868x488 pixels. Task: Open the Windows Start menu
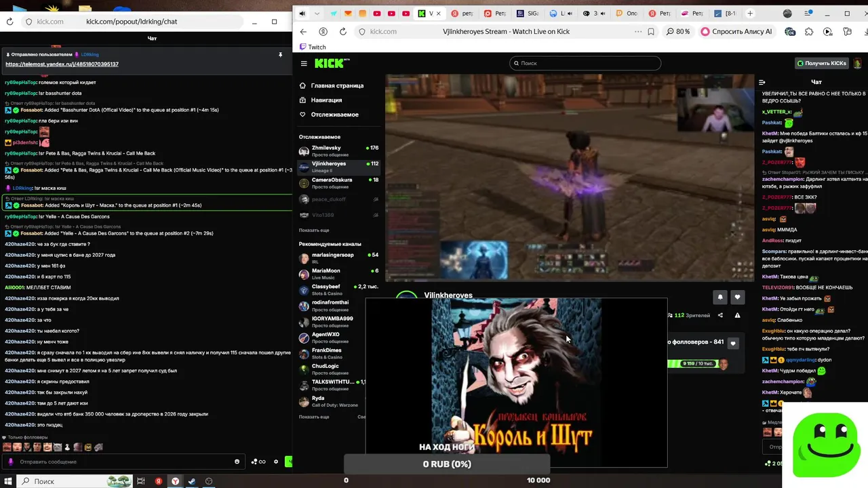click(x=9, y=481)
